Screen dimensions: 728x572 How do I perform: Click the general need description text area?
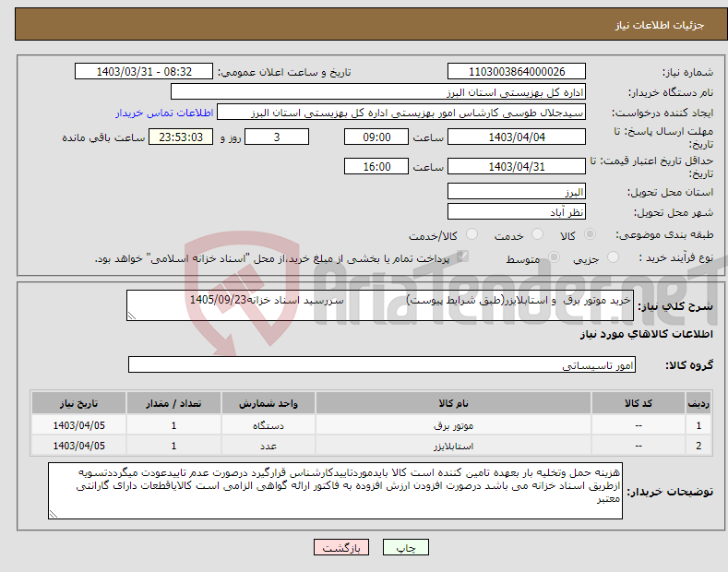380,305
